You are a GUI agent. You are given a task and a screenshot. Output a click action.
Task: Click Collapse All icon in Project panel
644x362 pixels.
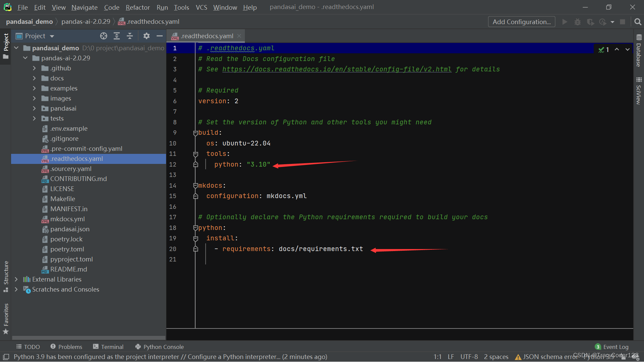pyautogui.click(x=130, y=36)
